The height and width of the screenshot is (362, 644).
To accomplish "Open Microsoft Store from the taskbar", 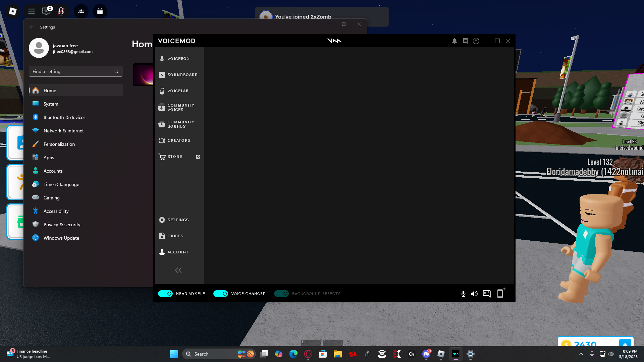I will (323, 354).
